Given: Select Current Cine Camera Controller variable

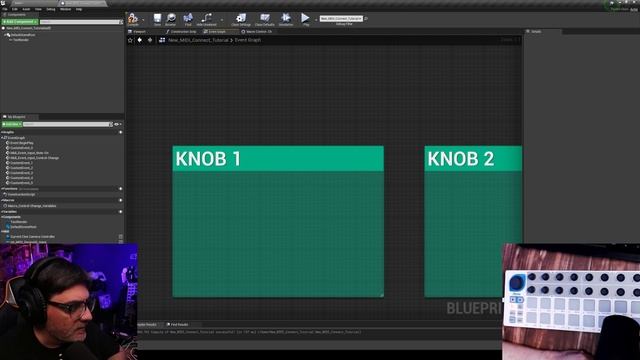Looking at the screenshot, I should (x=32, y=237).
